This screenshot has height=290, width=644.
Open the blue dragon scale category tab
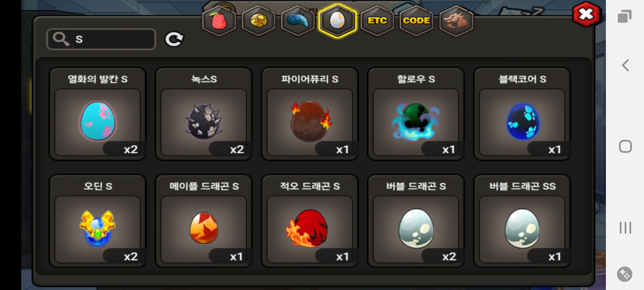pyautogui.click(x=298, y=21)
